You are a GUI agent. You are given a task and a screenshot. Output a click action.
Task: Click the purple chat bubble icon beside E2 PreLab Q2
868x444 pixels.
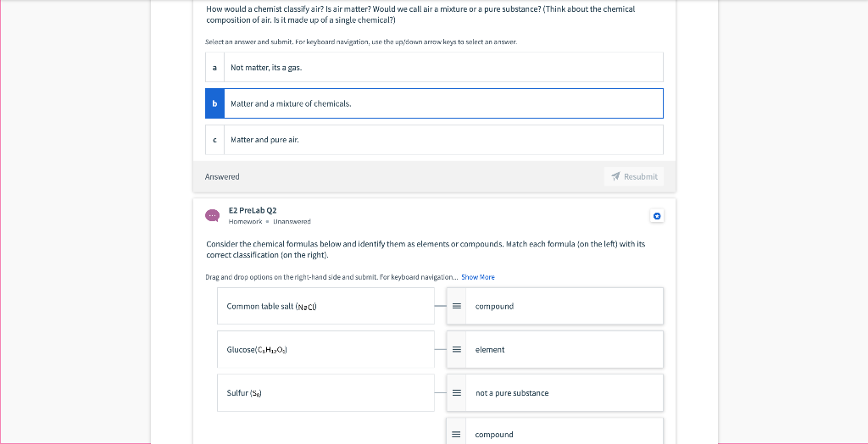click(212, 215)
